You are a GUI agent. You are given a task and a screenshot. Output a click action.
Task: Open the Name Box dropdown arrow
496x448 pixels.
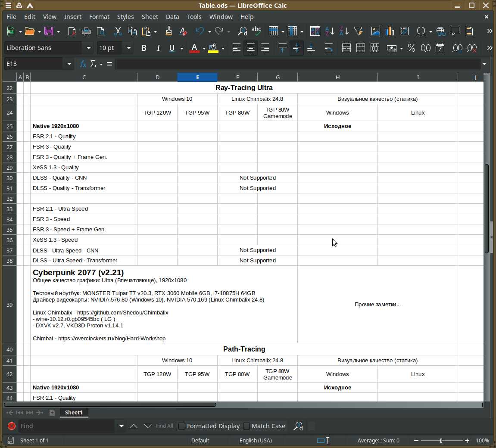(x=69, y=64)
